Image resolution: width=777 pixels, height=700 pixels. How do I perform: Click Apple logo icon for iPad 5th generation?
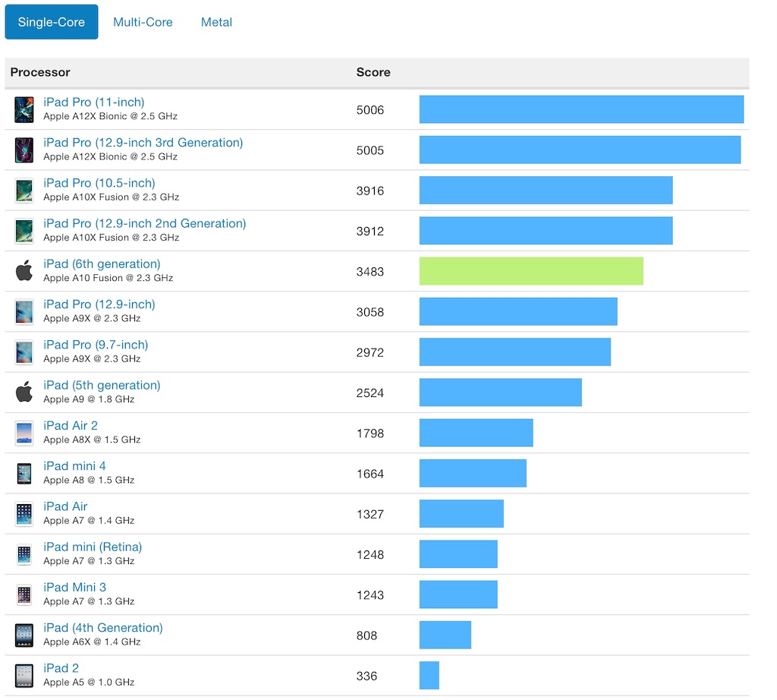pyautogui.click(x=24, y=392)
